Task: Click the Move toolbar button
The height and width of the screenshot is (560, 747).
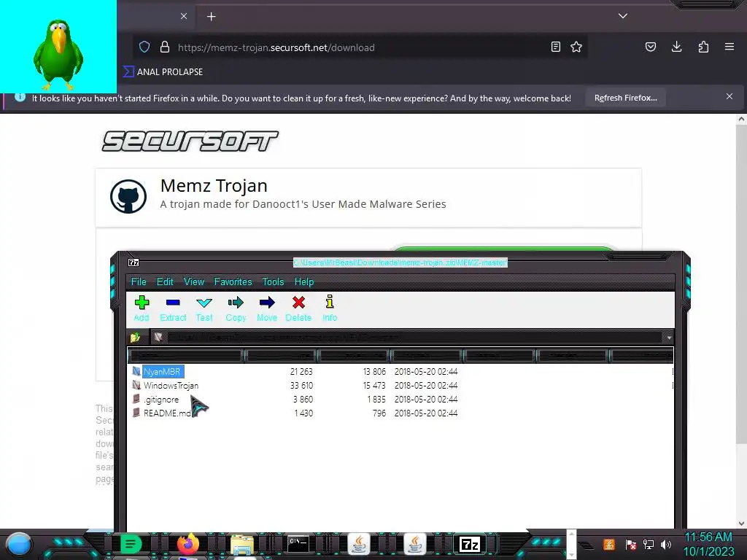Action: click(x=267, y=308)
